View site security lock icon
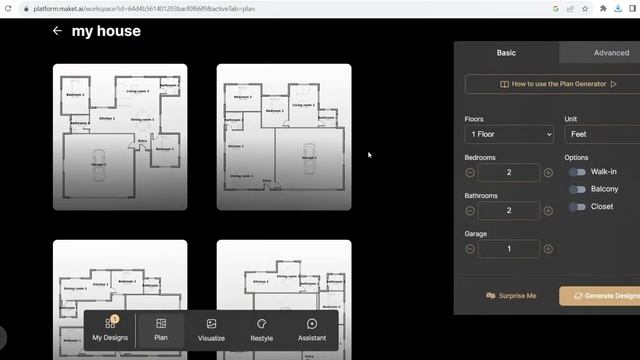 click(x=26, y=9)
